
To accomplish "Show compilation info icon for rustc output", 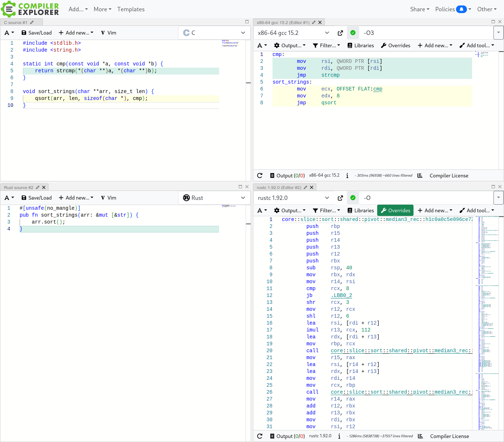I will pos(339,436).
